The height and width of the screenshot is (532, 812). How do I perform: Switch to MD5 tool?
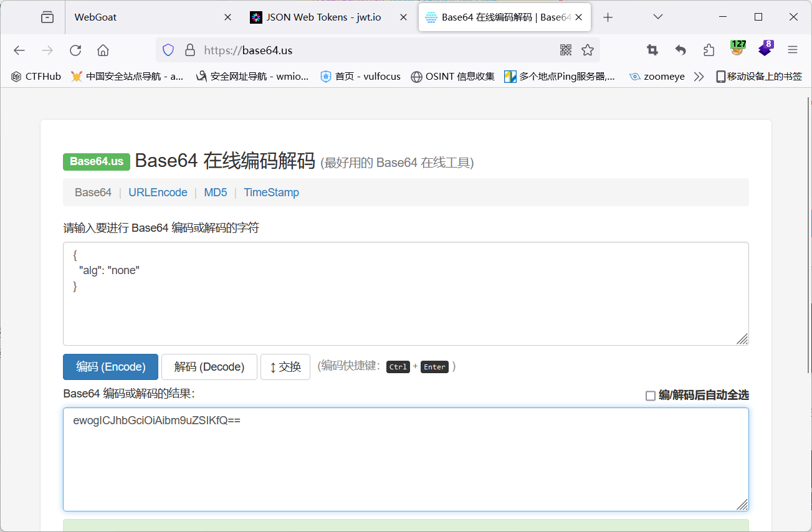coord(216,192)
